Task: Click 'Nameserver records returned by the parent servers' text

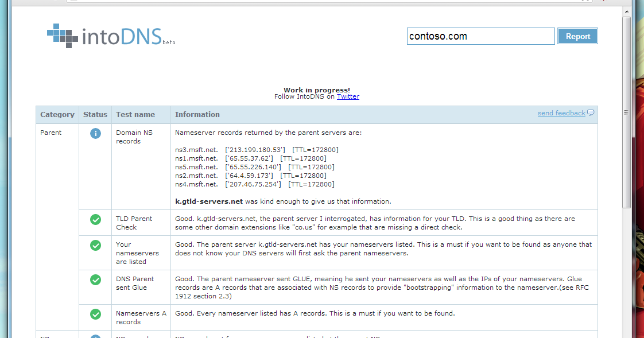Action: pyautogui.click(x=268, y=133)
